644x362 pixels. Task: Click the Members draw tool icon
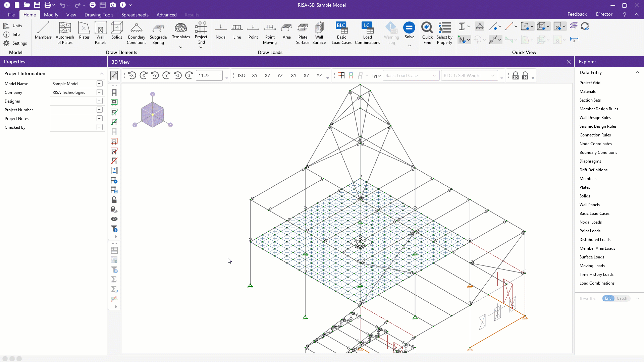click(x=43, y=30)
